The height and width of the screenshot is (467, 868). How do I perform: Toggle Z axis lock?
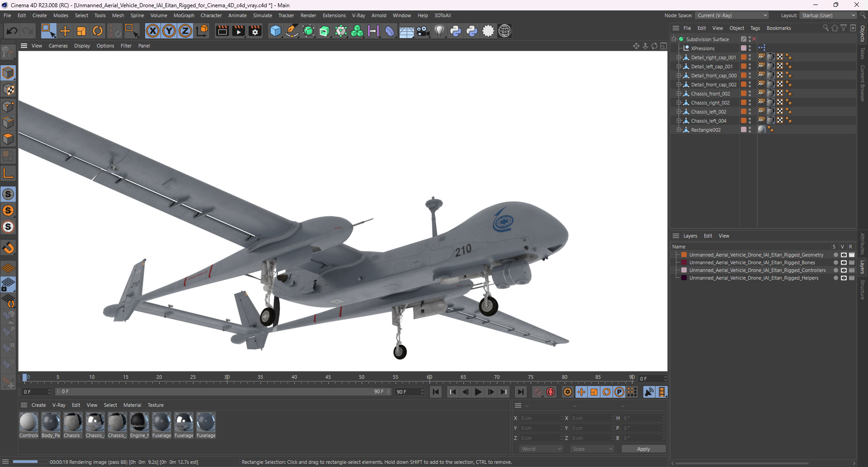coord(185,31)
